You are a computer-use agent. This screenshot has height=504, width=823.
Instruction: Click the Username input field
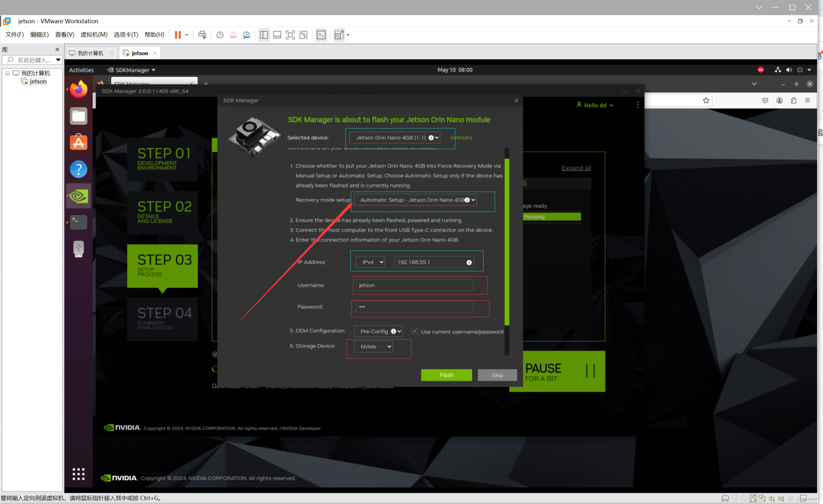414,285
